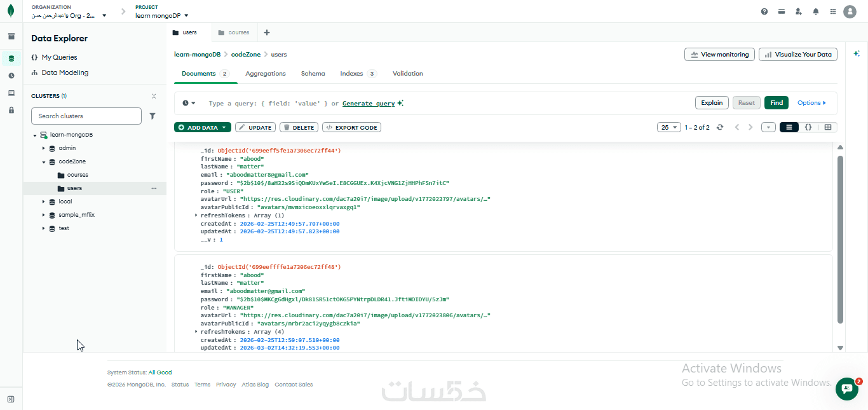Click the Find button
The width and height of the screenshot is (868, 410).
pyautogui.click(x=776, y=102)
